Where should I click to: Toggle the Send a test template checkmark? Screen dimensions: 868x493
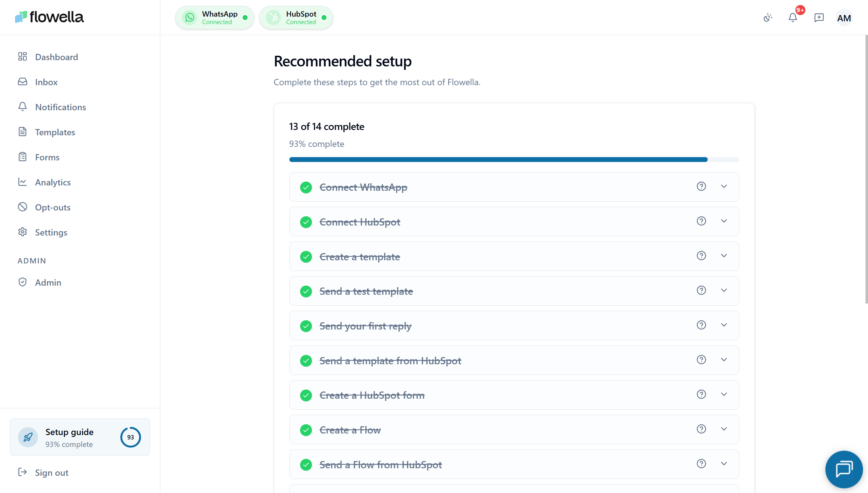tap(306, 291)
